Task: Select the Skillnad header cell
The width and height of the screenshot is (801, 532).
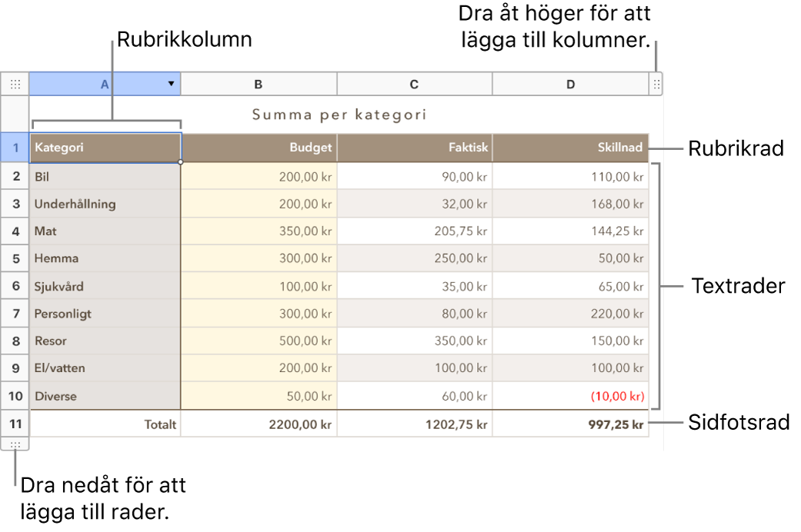Action: point(570,147)
